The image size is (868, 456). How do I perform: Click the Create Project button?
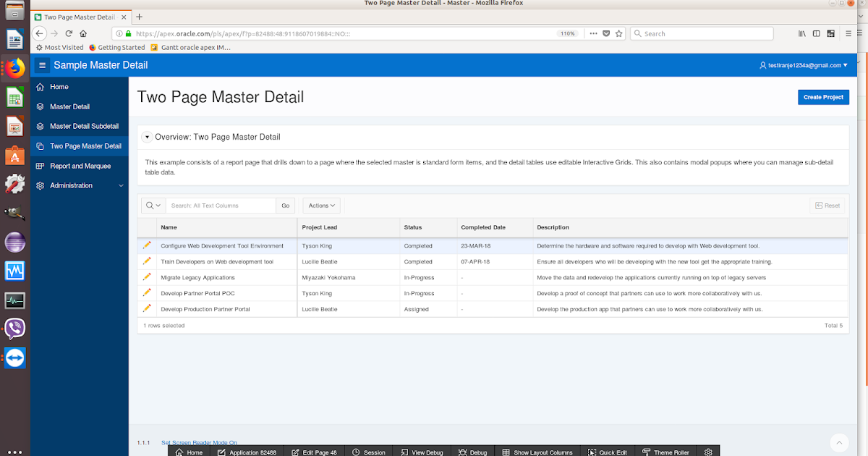(x=823, y=96)
